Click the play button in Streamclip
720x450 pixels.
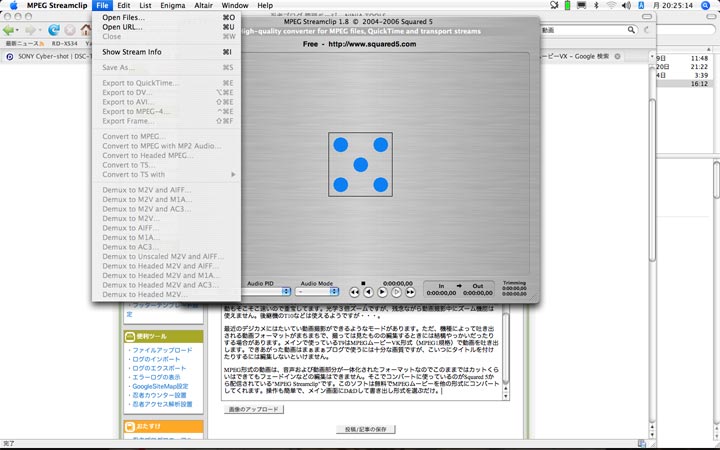point(382,292)
